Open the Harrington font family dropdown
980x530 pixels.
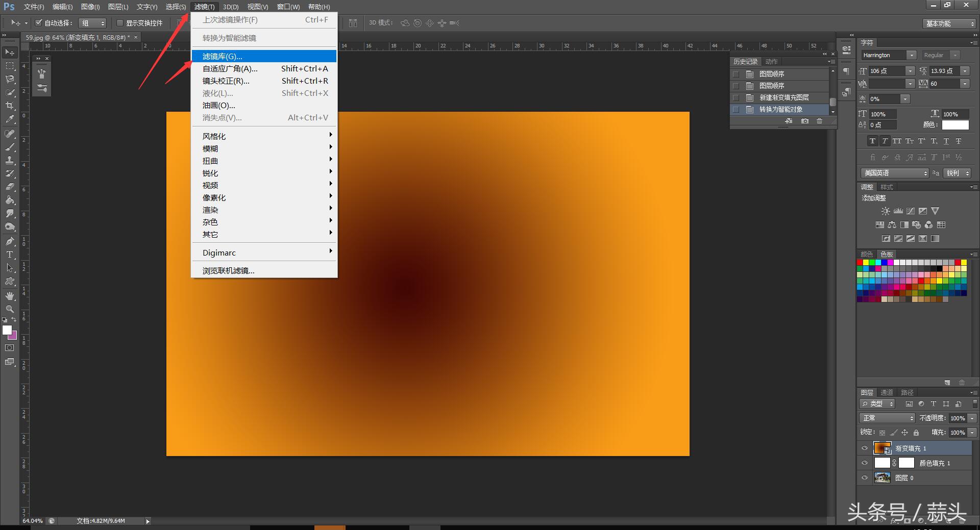point(911,55)
